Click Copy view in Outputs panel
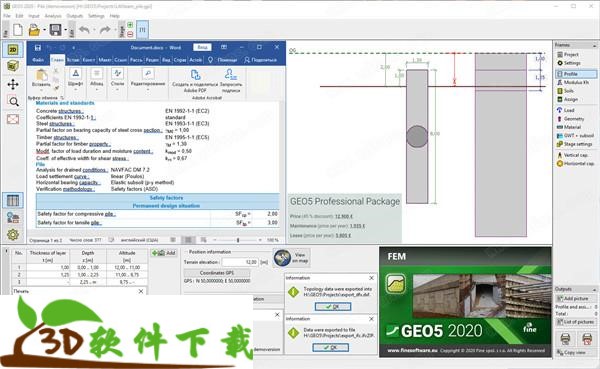Viewport: 600px width, 369px height. 571,352
